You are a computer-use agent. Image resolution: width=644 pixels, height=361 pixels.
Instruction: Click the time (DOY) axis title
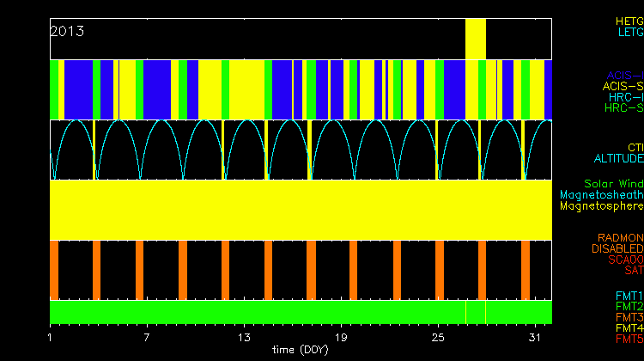click(x=301, y=350)
